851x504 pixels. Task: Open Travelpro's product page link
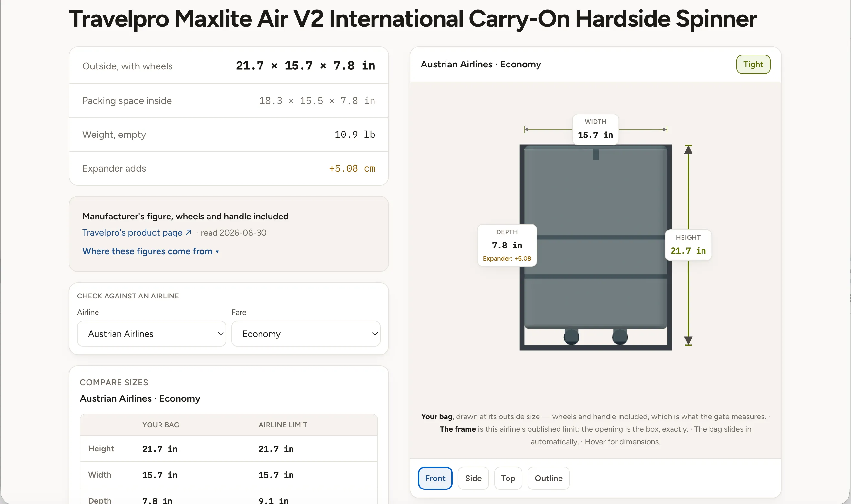point(137,233)
